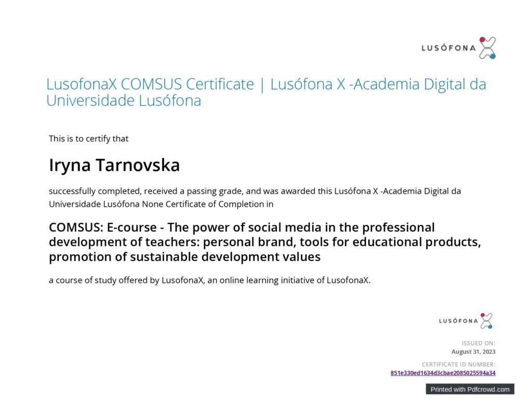Screen dimensions: 532x412
Task: Select the name Iryna Tarnovska
Action: point(114,165)
